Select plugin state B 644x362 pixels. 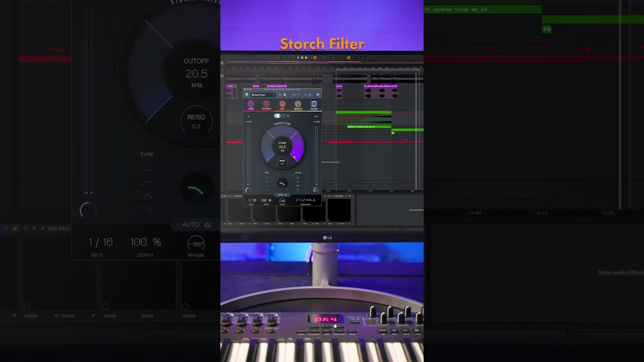click(x=310, y=95)
